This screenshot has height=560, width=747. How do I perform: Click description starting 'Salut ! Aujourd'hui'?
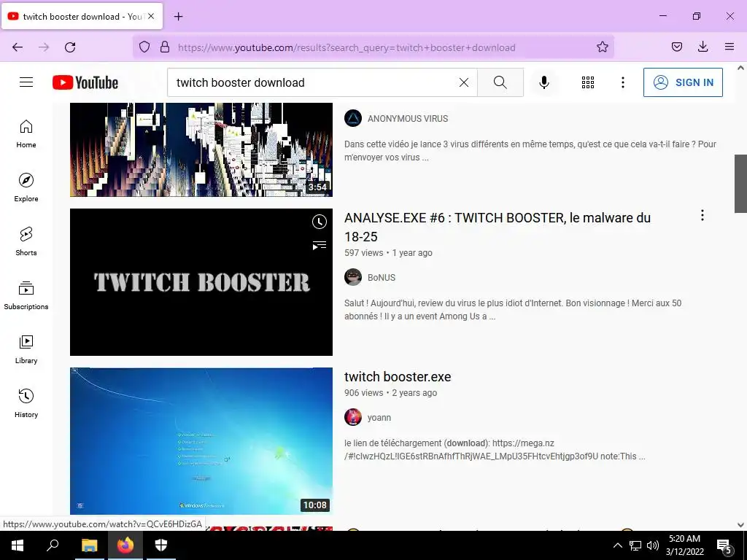[513, 309]
